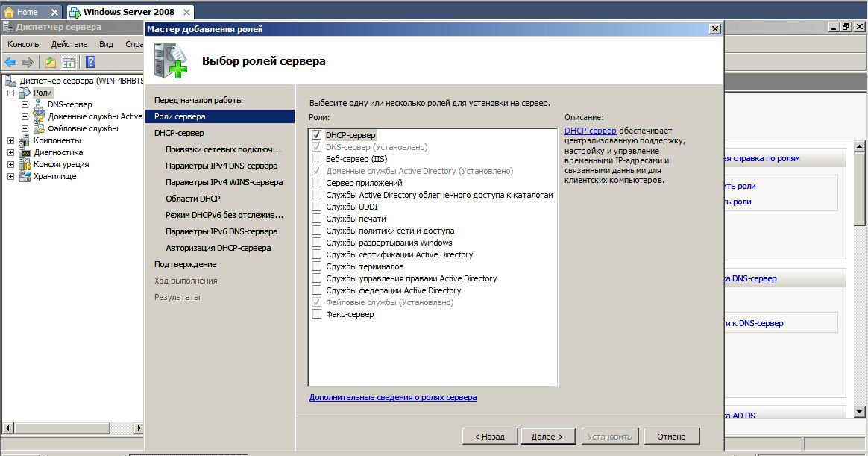This screenshot has height=456, width=868.
Task: Check the Веб-сервер (IIS) checkbox
Action: pos(317,158)
